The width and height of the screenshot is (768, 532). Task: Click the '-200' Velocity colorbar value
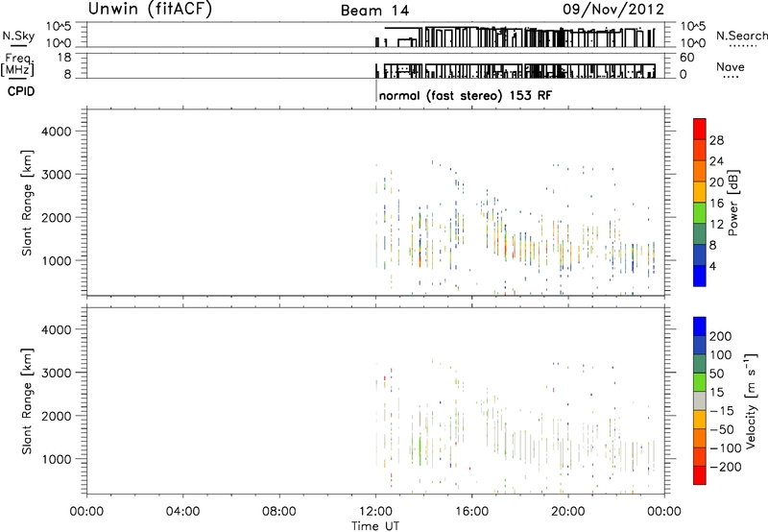pyautogui.click(x=726, y=467)
